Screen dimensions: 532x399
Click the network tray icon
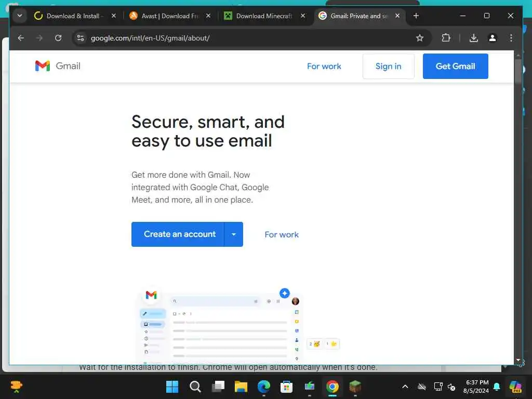pyautogui.click(x=438, y=387)
